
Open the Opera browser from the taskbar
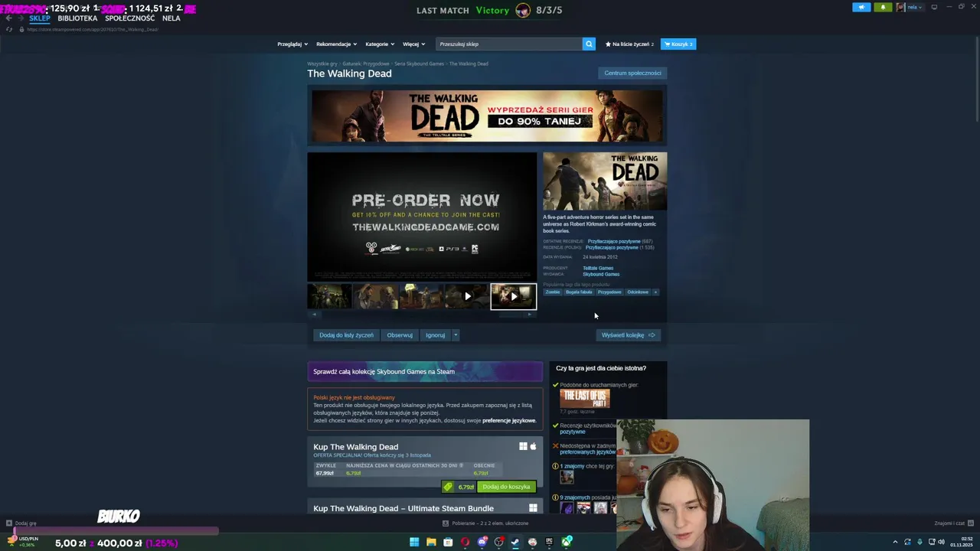coord(465,542)
